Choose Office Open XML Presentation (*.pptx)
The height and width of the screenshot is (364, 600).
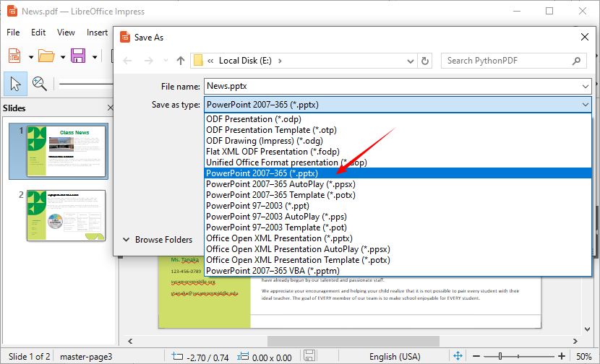pyautogui.click(x=398, y=238)
